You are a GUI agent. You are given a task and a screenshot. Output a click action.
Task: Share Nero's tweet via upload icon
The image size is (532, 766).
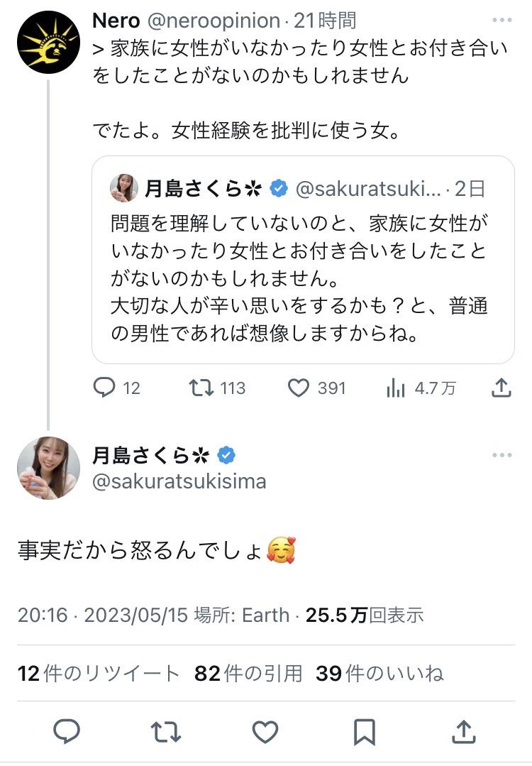(501, 388)
